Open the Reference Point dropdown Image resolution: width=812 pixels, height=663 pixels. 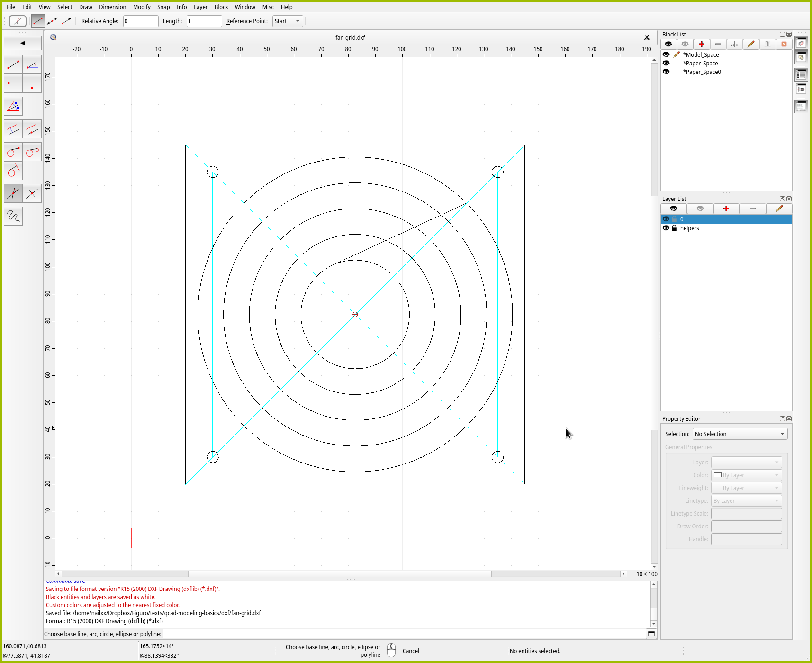[288, 21]
